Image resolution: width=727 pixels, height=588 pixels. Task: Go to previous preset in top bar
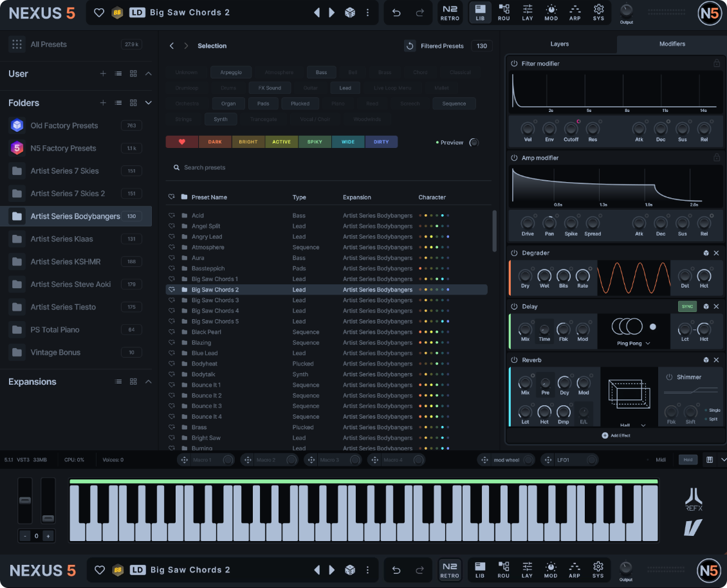coord(317,12)
